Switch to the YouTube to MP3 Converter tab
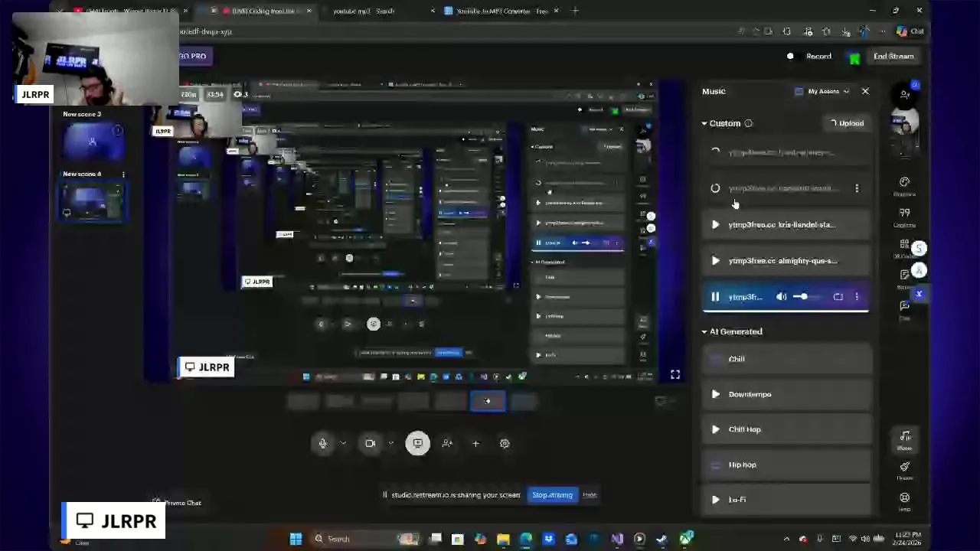Image resolution: width=980 pixels, height=551 pixels. click(x=502, y=11)
